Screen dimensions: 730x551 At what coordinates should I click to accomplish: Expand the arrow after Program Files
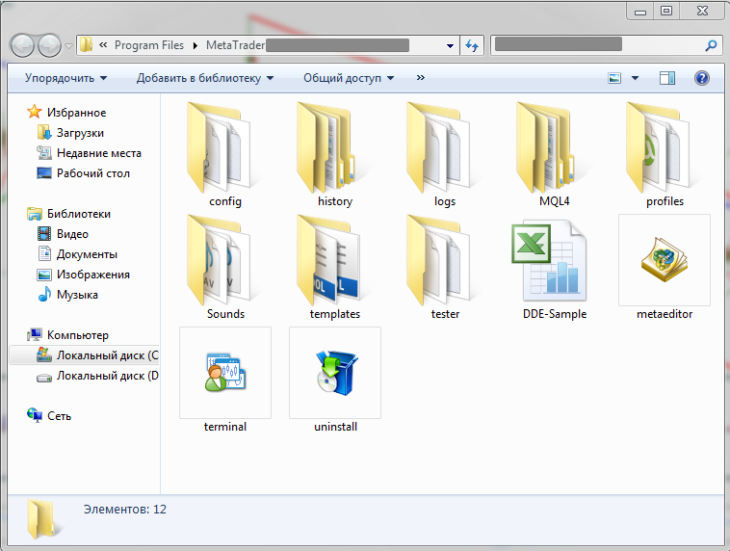pyautogui.click(x=195, y=45)
